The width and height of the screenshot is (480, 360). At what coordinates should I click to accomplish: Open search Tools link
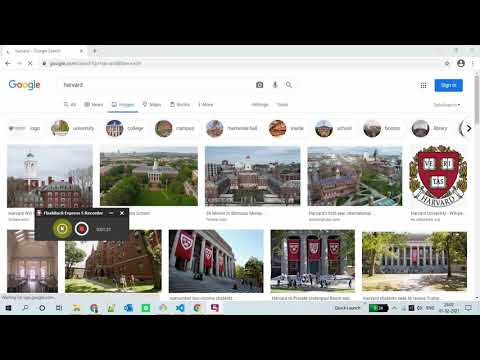(282, 104)
